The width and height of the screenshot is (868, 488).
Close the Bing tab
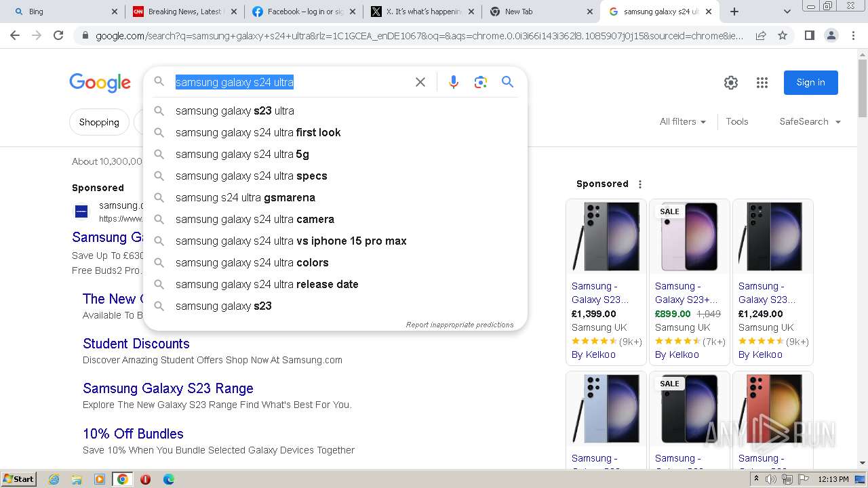pyautogui.click(x=114, y=12)
